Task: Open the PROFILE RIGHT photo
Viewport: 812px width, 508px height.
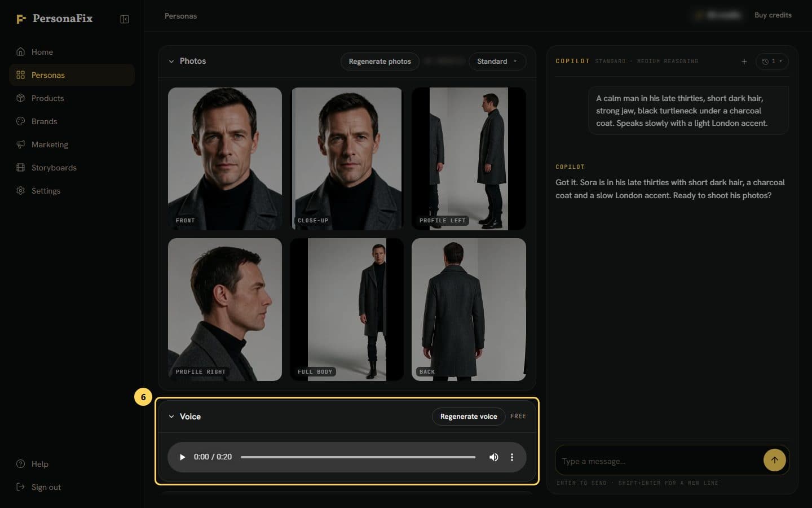Action: coord(225,309)
